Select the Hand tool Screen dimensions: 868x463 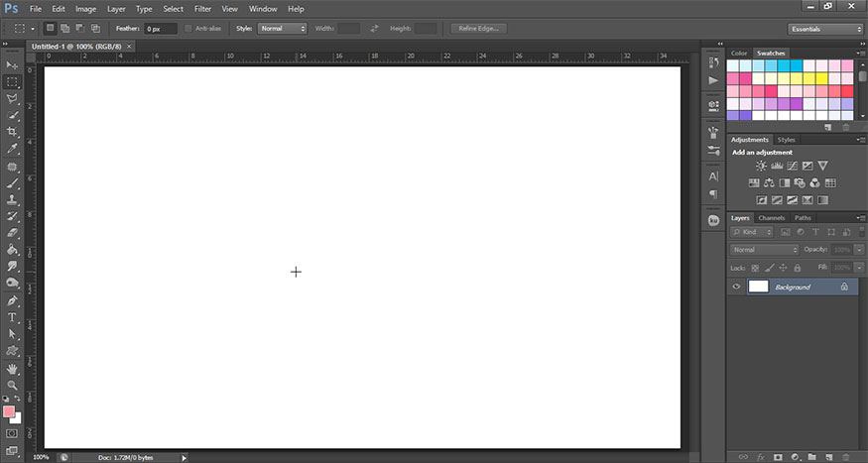coord(12,369)
